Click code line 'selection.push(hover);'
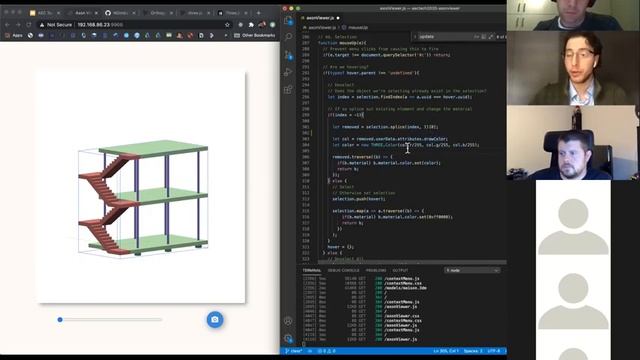The image size is (640, 360). point(359,199)
